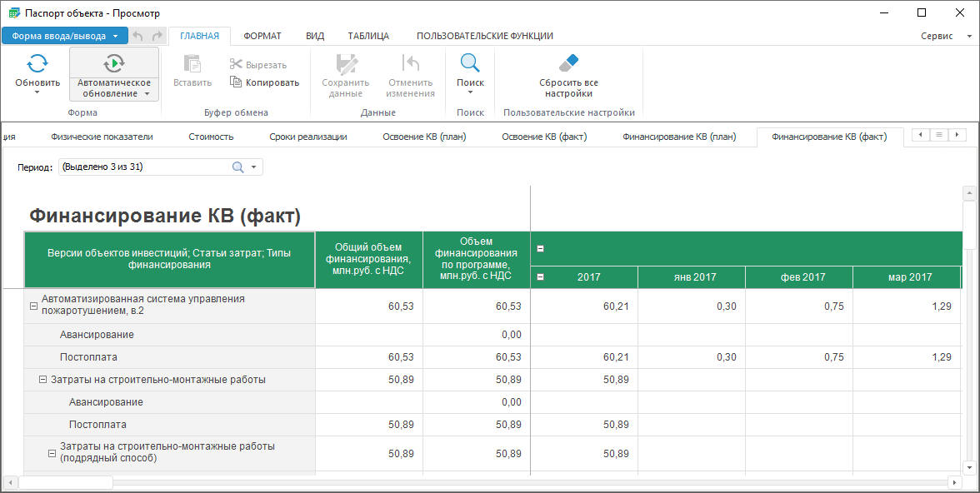
Task: Click the horizontal scrollbar thumb
Action: tap(65, 483)
